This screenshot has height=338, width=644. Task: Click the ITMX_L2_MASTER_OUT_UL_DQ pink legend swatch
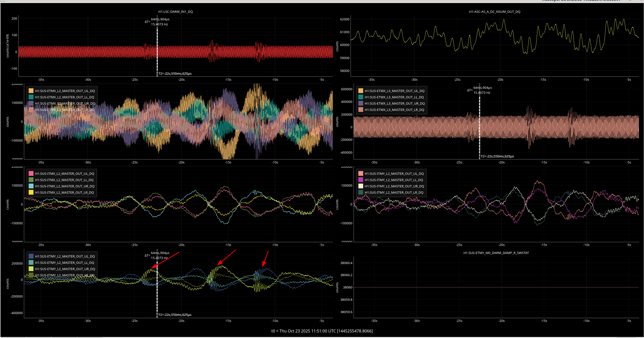(31, 174)
